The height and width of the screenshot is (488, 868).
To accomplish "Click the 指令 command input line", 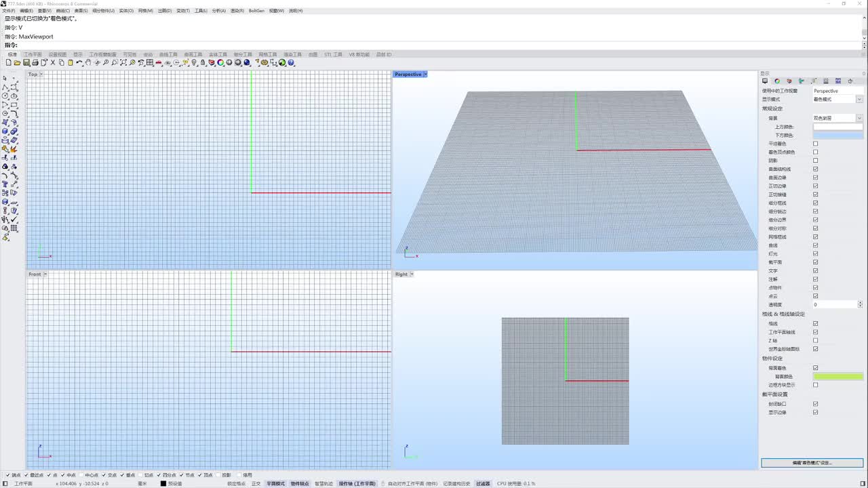I will [x=434, y=45].
